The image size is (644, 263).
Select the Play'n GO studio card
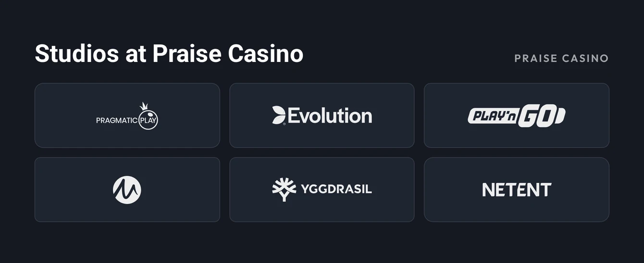(517, 115)
